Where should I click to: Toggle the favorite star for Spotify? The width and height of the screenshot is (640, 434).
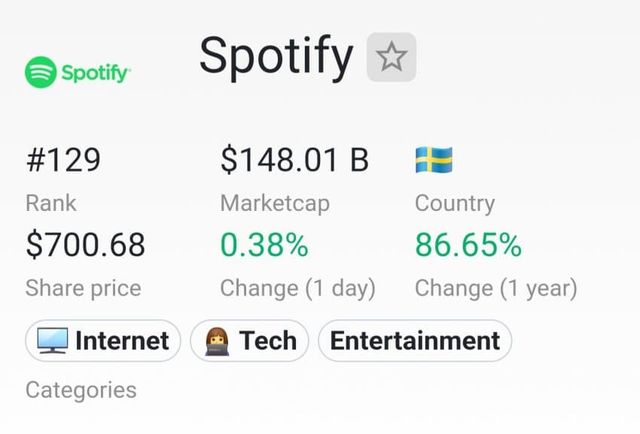391,57
